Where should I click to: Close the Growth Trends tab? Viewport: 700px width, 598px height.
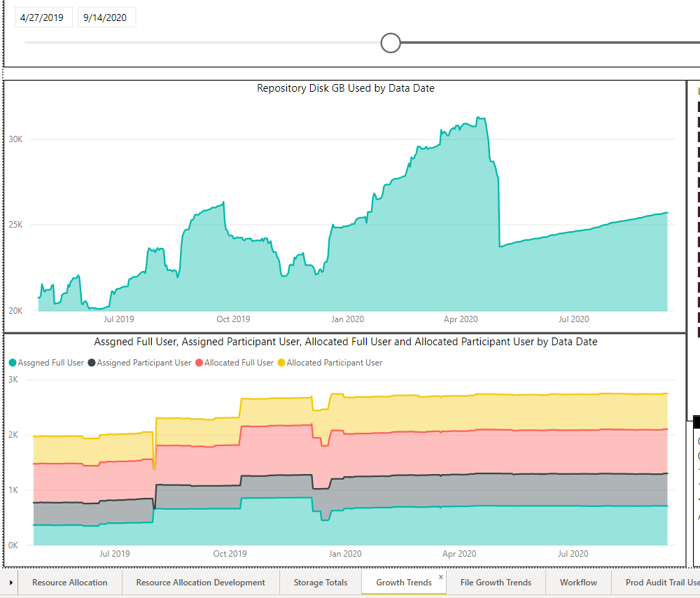tap(440, 577)
